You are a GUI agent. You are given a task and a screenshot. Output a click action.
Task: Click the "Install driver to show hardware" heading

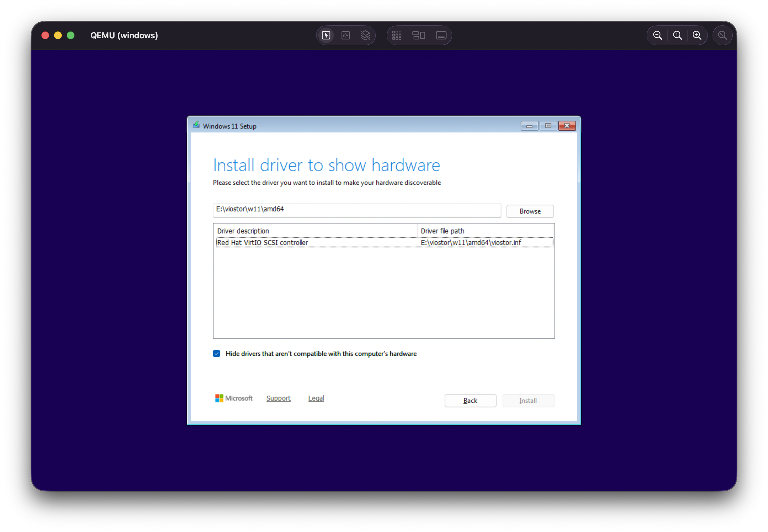pos(327,165)
